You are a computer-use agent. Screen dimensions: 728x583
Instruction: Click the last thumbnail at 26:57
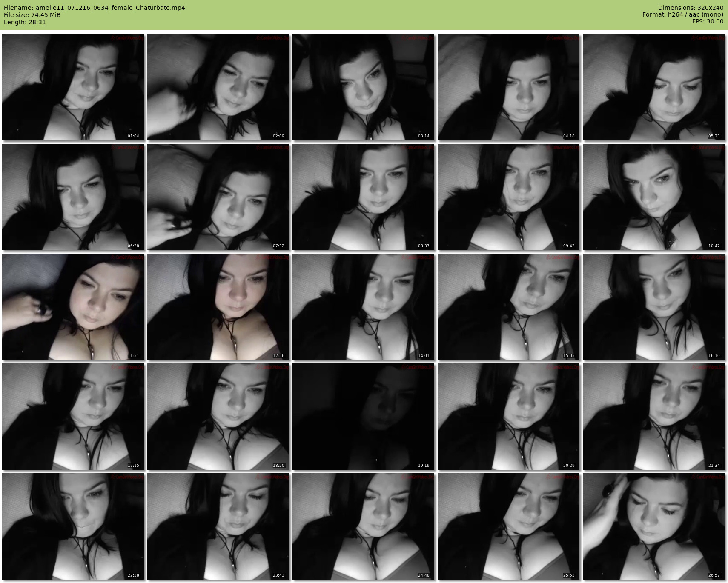tap(653, 526)
